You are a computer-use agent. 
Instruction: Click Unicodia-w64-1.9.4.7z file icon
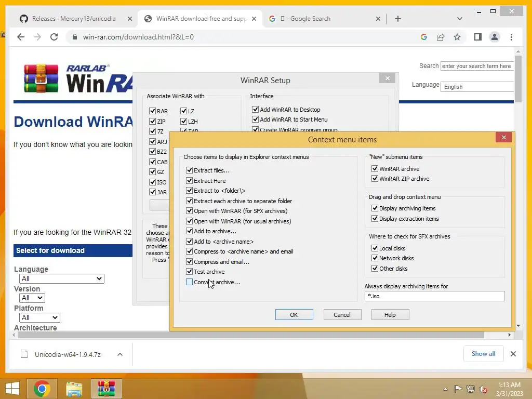24,354
